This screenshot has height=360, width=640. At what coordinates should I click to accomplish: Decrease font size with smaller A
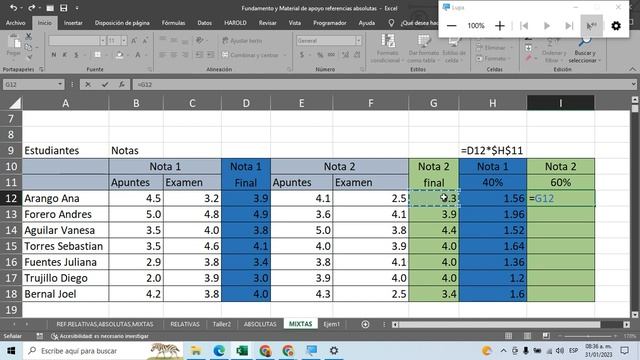tap(145, 40)
